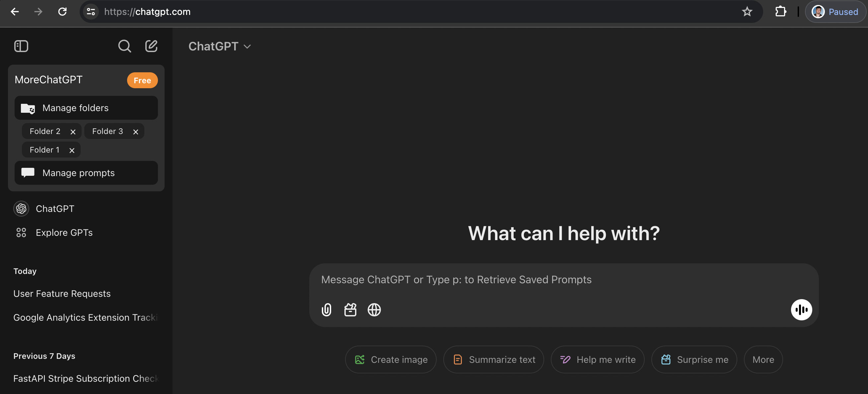This screenshot has height=394, width=868.
Task: Remove Folder 1 with its X
Action: coord(72,150)
